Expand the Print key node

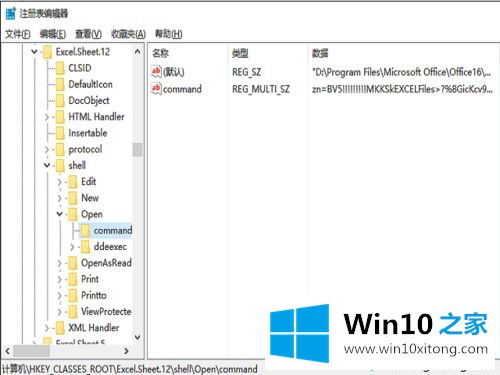(x=60, y=279)
